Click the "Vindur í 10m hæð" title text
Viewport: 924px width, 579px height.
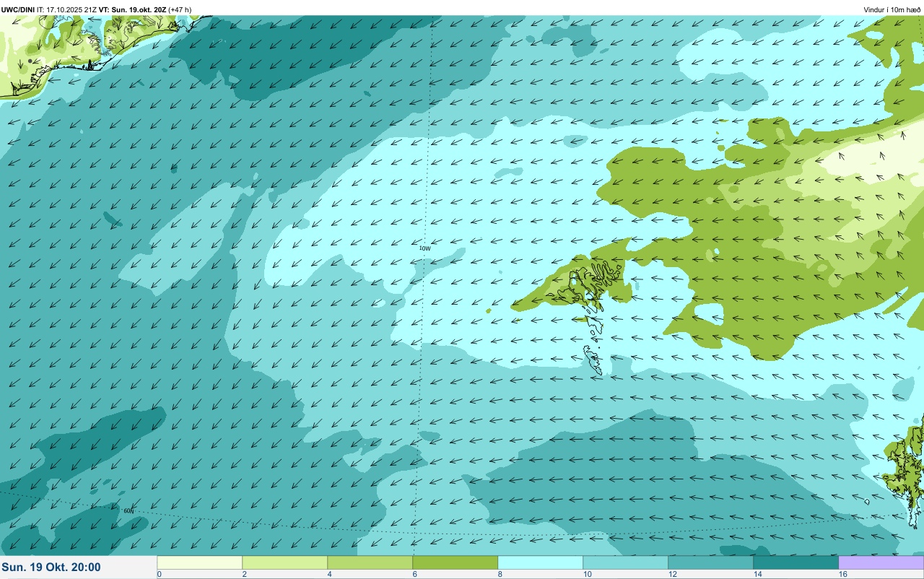(892, 10)
